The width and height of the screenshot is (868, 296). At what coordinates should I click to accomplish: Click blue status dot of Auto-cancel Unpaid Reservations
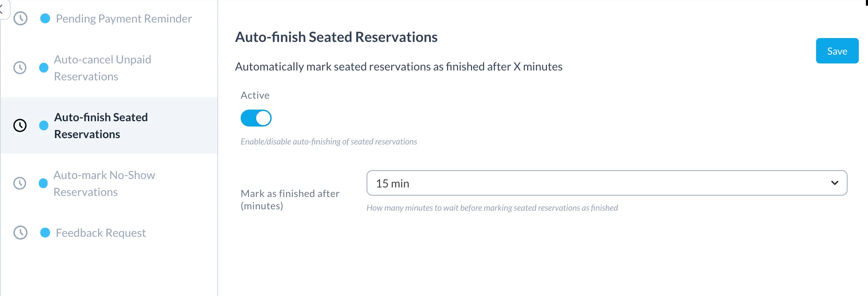[44, 68]
